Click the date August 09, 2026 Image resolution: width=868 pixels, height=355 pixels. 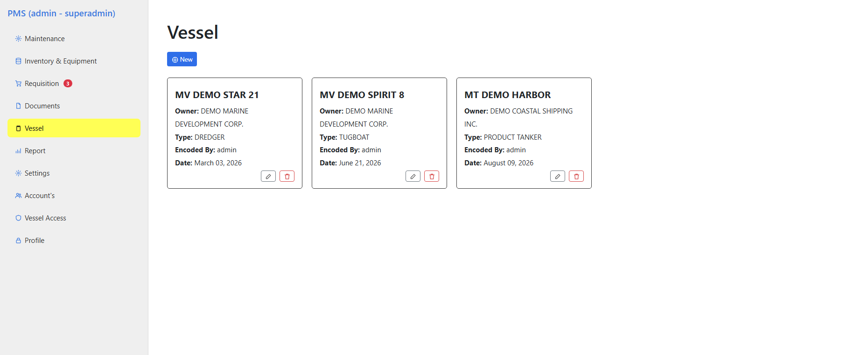(509, 163)
